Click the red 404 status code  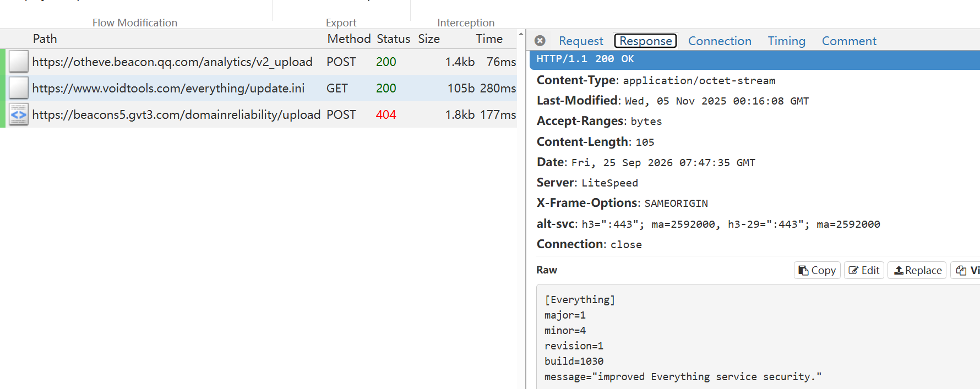(386, 114)
